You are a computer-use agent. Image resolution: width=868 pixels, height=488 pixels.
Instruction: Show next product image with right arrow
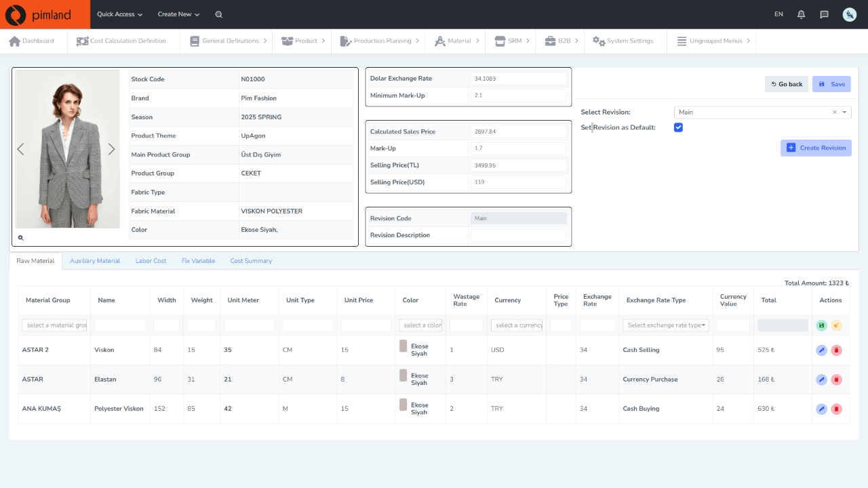tap(111, 149)
